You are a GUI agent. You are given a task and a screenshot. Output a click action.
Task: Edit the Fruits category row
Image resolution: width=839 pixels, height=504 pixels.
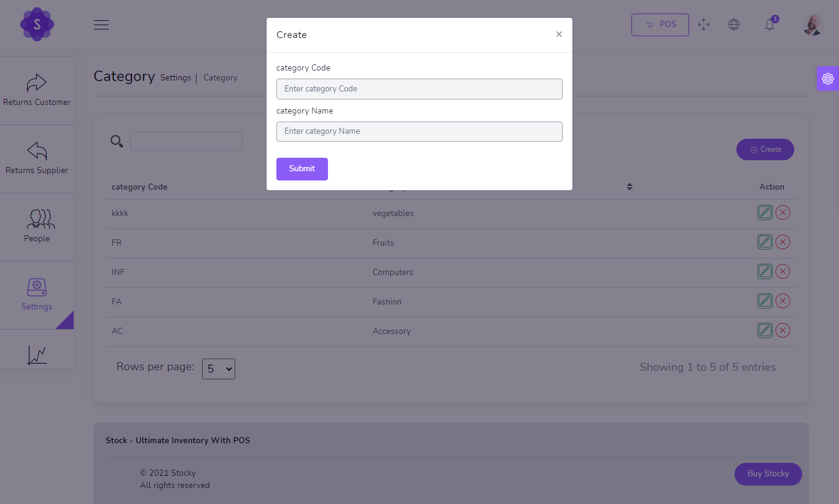coord(765,241)
